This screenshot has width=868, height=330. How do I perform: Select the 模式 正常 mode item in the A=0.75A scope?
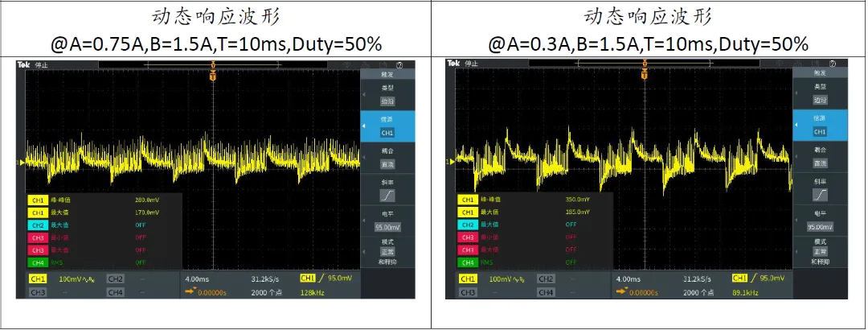point(387,251)
